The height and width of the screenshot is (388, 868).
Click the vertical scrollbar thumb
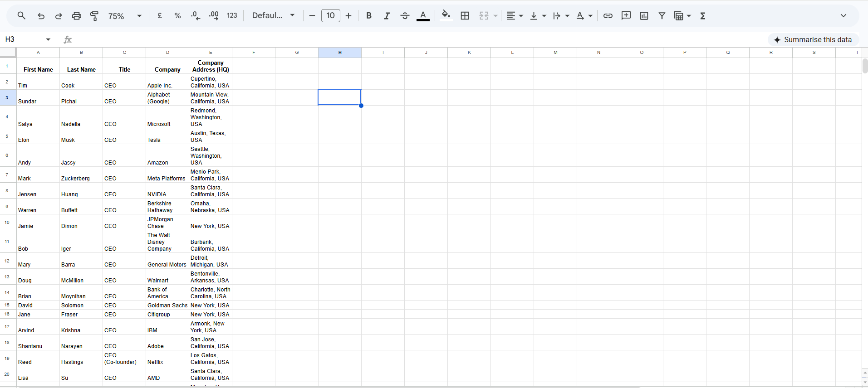click(x=865, y=66)
